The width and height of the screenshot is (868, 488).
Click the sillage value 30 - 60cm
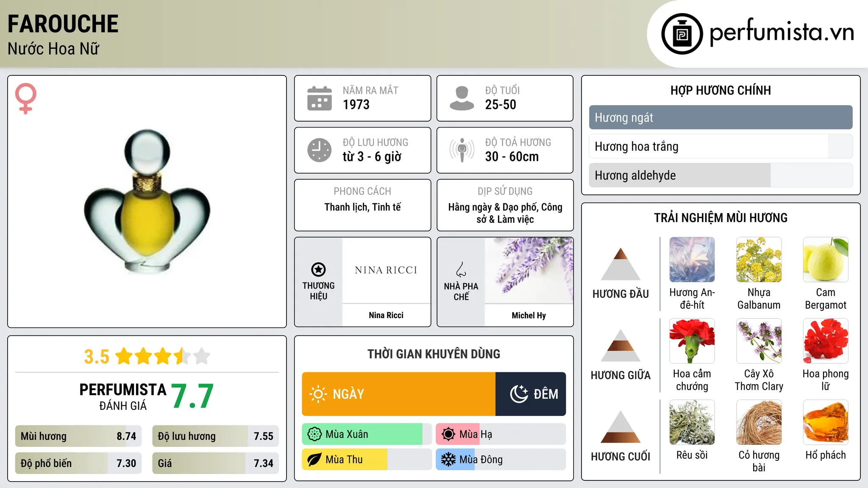point(512,157)
